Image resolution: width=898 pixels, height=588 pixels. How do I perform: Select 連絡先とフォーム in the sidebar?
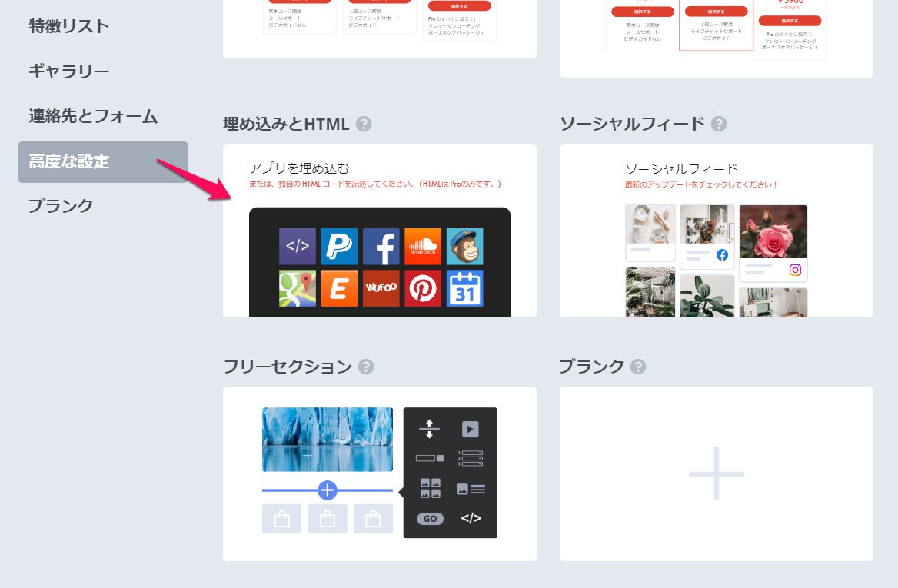[x=93, y=116]
